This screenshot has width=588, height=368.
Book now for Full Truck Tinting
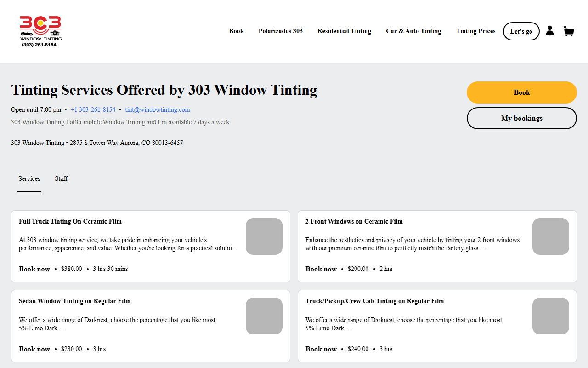(34, 269)
